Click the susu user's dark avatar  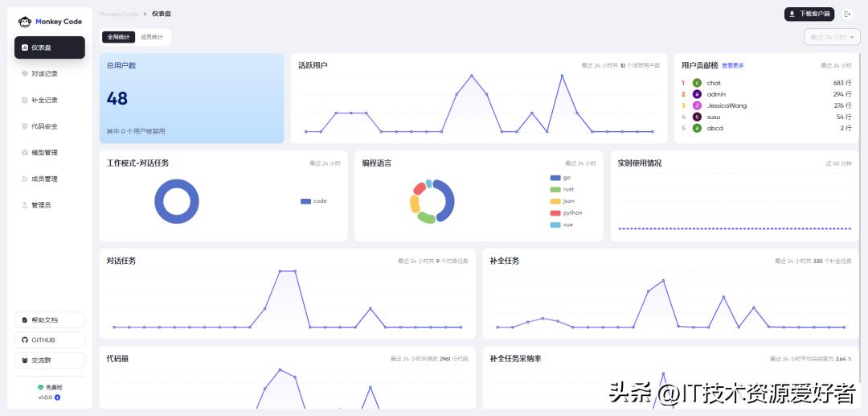tap(697, 117)
